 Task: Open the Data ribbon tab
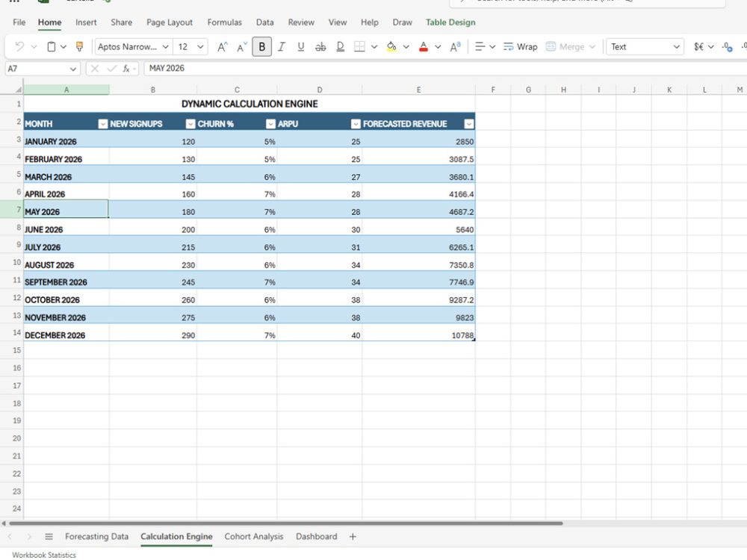point(265,22)
